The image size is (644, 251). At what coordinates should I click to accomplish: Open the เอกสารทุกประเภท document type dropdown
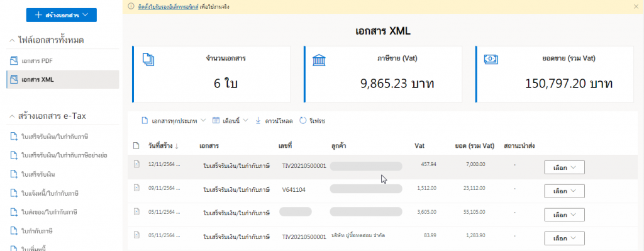[x=174, y=121]
